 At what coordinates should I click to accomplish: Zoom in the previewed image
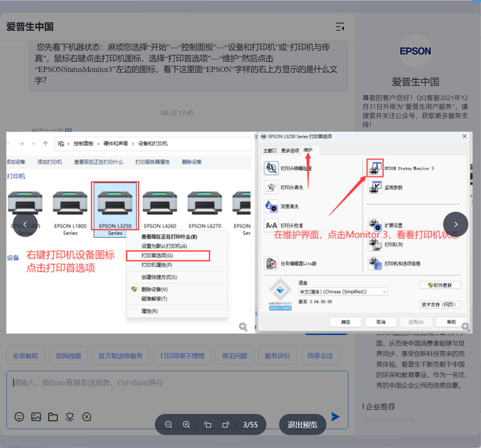pos(187,425)
